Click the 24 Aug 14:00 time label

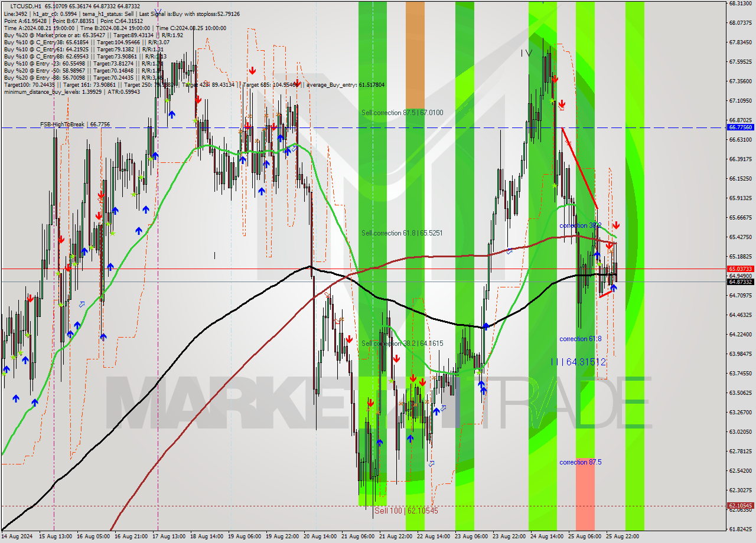pos(548,537)
